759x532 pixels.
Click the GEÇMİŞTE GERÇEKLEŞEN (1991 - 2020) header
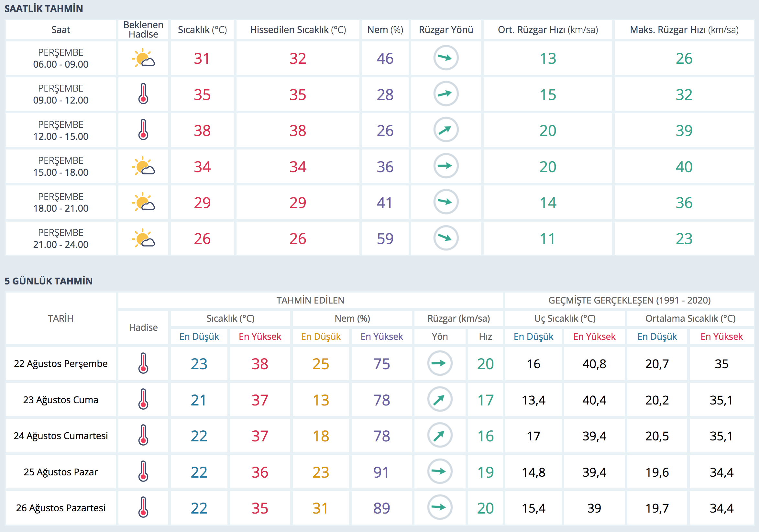(629, 300)
